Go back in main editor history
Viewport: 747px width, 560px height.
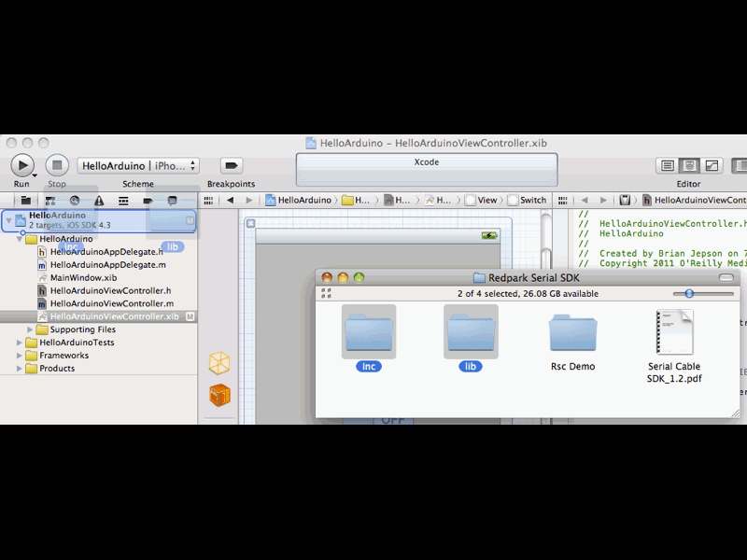(230, 201)
